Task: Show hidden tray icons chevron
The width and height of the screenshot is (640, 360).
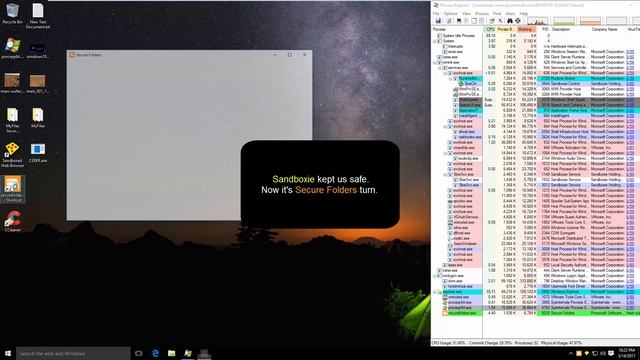Action: pos(571,353)
